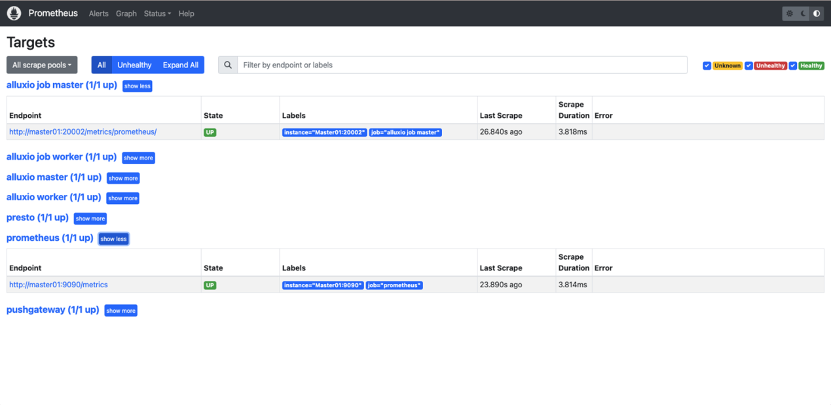The width and height of the screenshot is (832, 406).
Task: Select the All filter button
Action: [x=101, y=65]
